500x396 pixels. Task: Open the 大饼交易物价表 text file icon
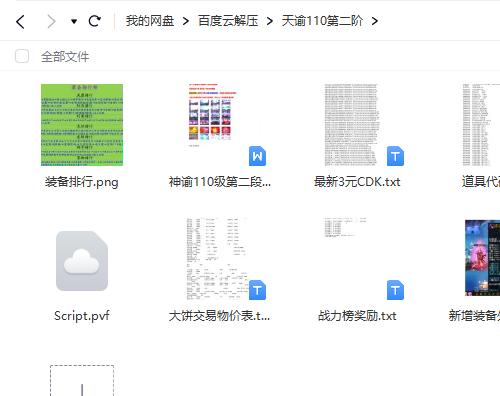click(220, 259)
